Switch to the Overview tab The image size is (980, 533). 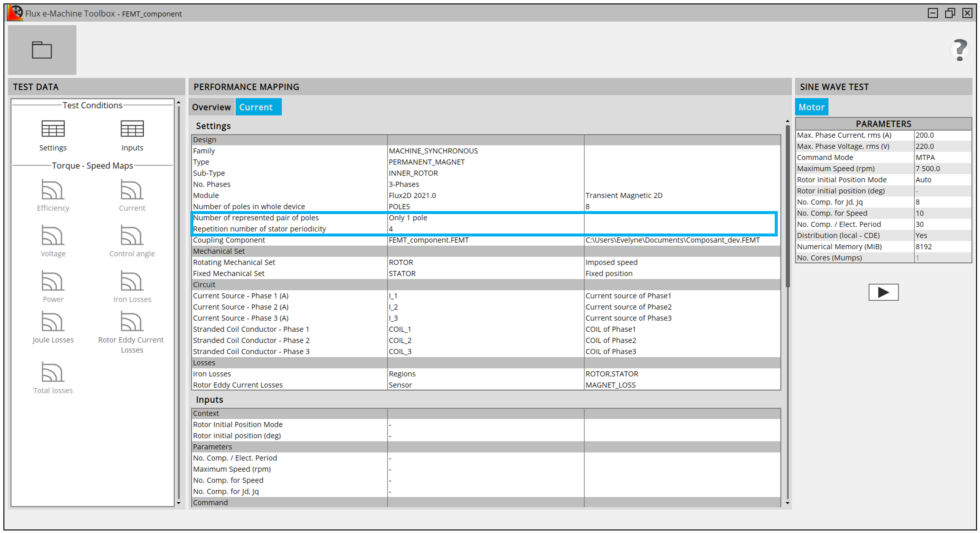point(211,107)
